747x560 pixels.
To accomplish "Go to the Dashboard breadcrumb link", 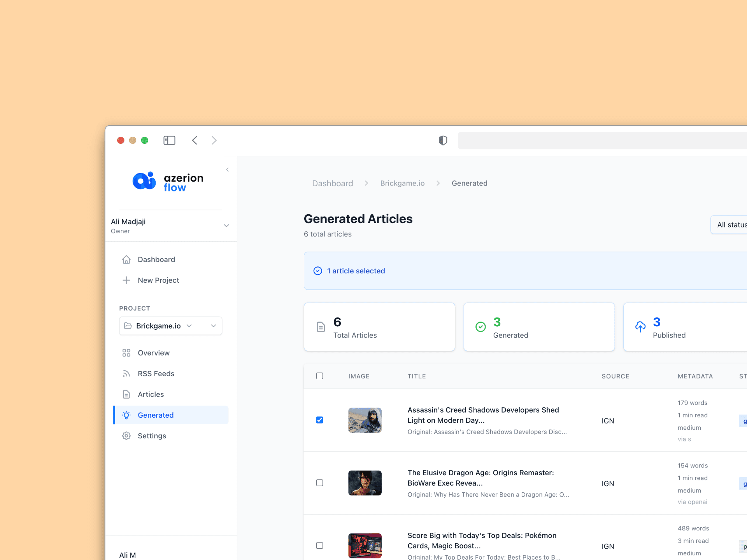I will (332, 183).
